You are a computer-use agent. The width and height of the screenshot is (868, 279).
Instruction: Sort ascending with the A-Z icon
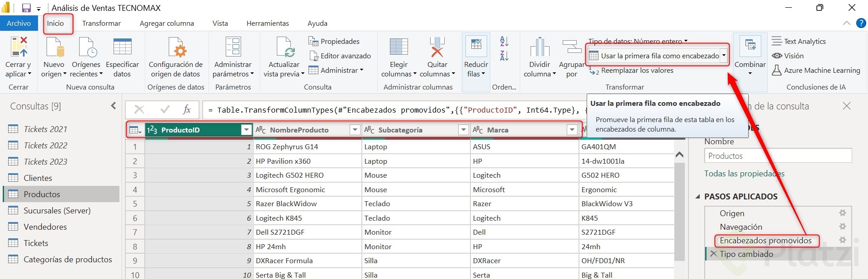point(504,42)
